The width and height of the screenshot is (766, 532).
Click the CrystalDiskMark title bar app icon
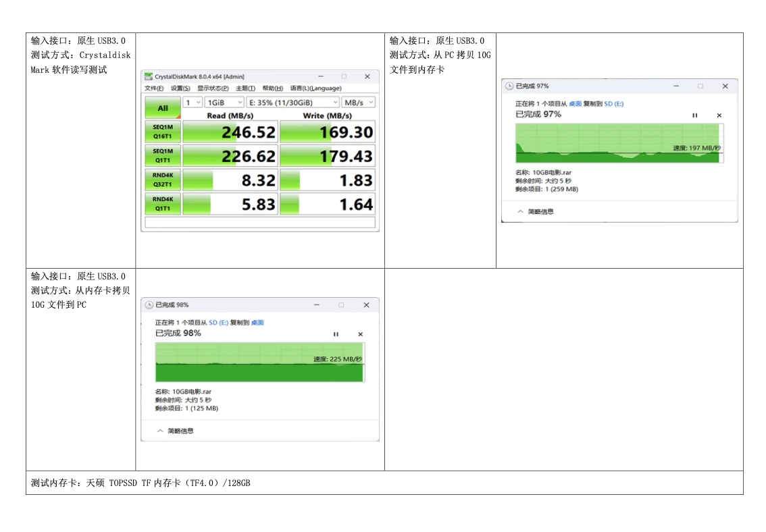coord(148,77)
